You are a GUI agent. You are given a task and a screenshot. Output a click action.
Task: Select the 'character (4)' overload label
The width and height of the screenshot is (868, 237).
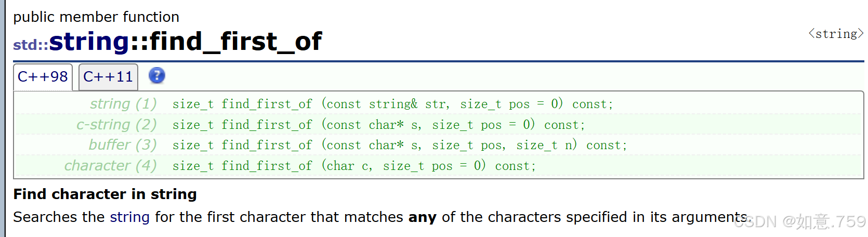coord(110,166)
